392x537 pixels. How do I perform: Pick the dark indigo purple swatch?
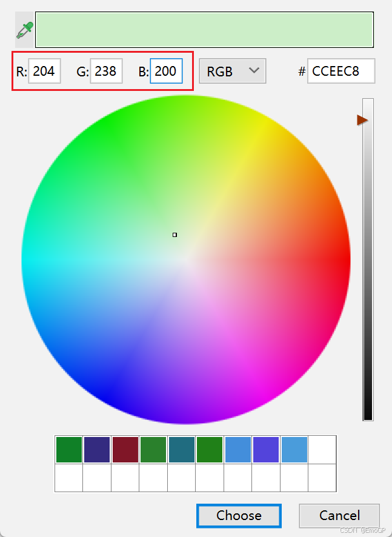point(97,450)
